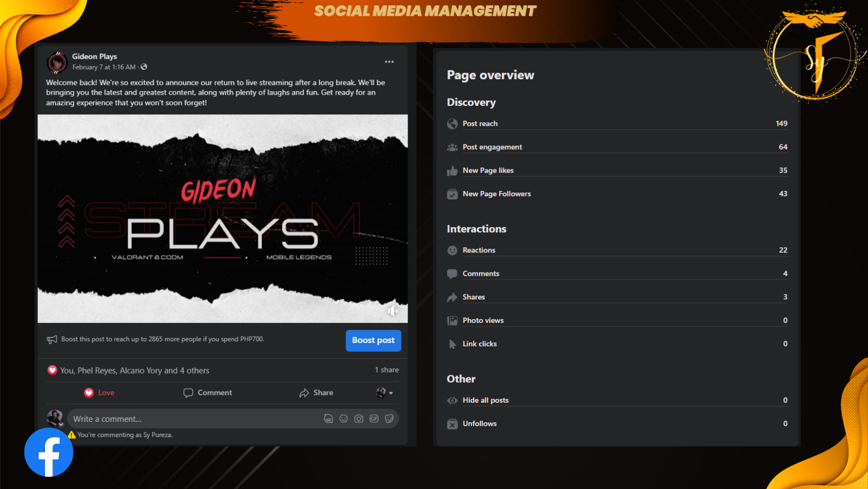This screenshot has height=489, width=868.
Task: Click the New Page Followers checkmark icon
Action: [453, 194]
